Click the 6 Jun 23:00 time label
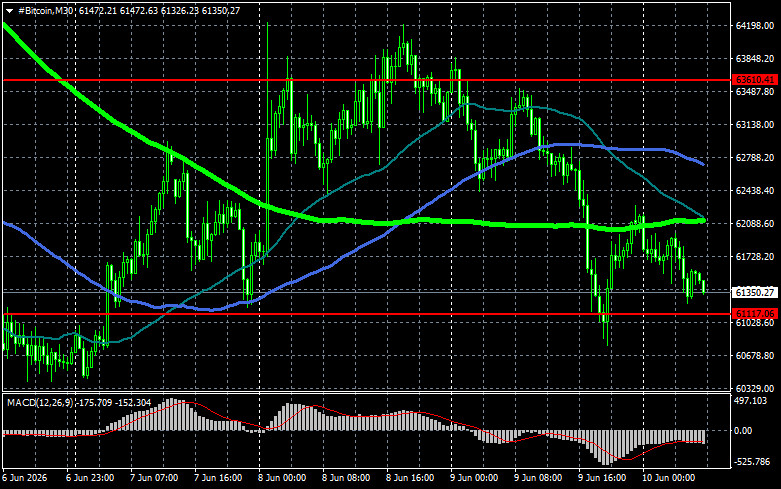 coord(90,478)
